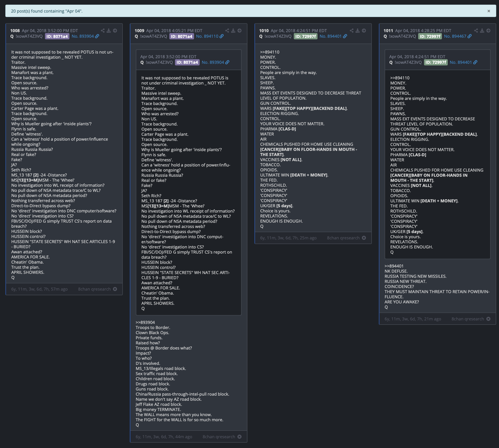Download post 1011
Viewport: 499px width, 448px height.
482,31
